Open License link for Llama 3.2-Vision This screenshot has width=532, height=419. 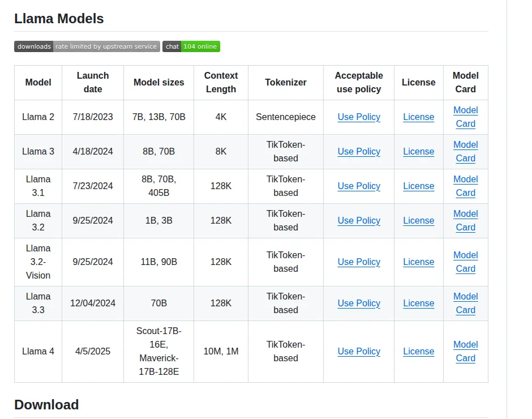(418, 262)
